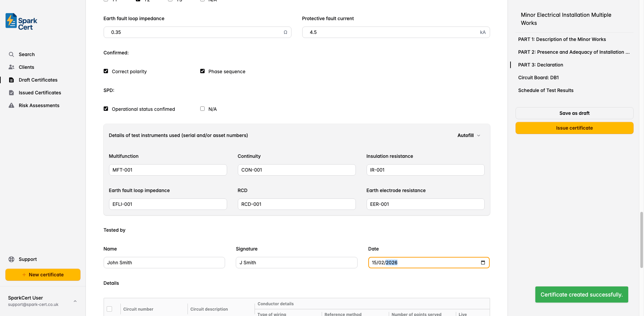
Task: Click the Risk Assessments warning icon
Action: (11, 105)
